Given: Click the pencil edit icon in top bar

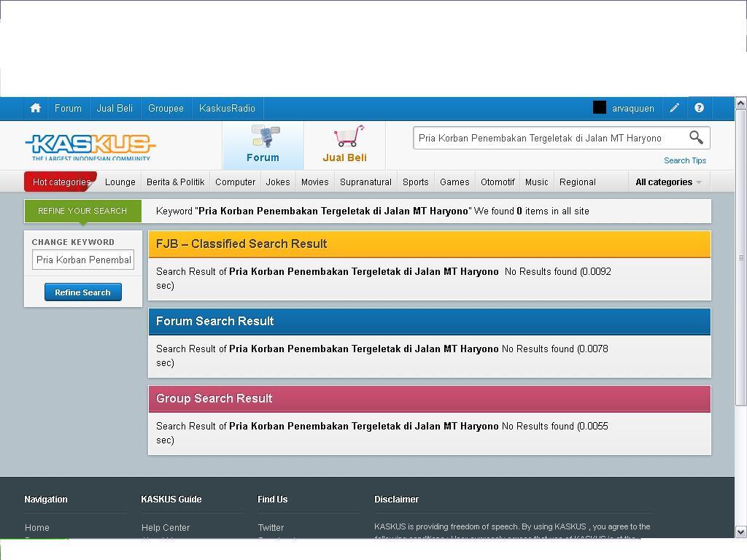Looking at the screenshot, I should tap(674, 108).
